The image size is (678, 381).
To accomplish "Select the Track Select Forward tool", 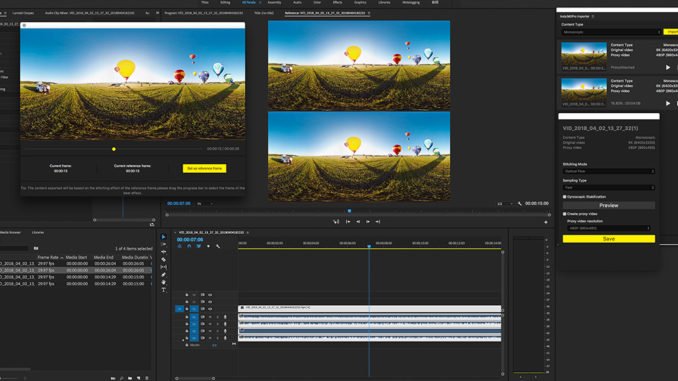I will pos(163,244).
